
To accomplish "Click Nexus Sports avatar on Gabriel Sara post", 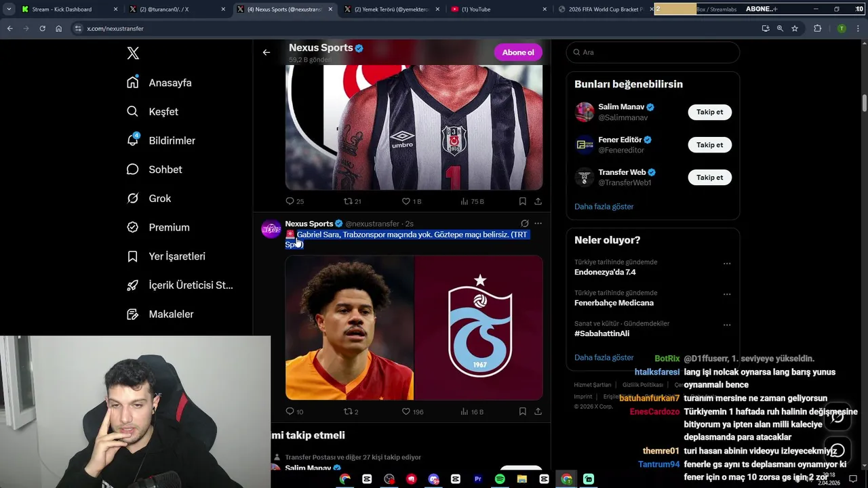I will coord(271,229).
